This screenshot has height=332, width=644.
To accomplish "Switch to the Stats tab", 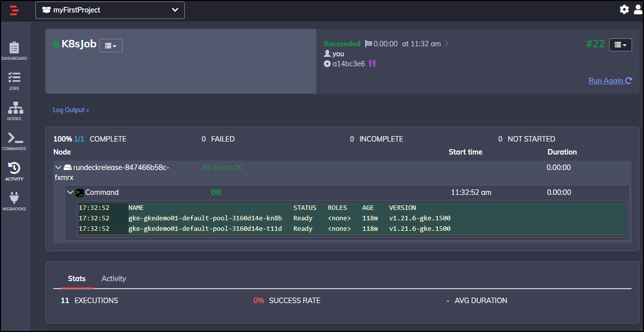I will 77,279.
